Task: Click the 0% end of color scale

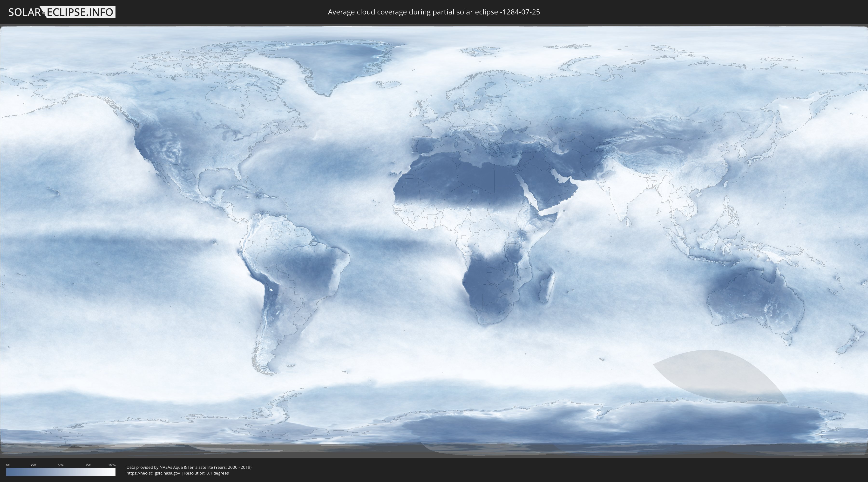Action: click(7, 472)
